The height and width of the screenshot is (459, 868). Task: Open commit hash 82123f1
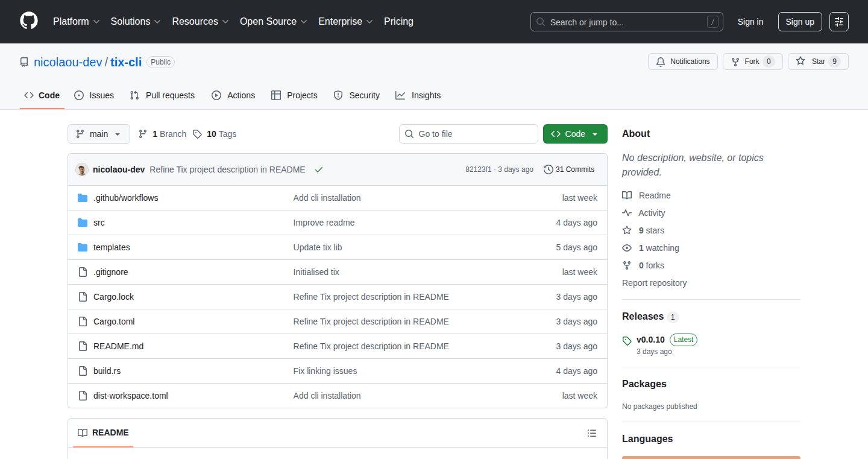479,169
